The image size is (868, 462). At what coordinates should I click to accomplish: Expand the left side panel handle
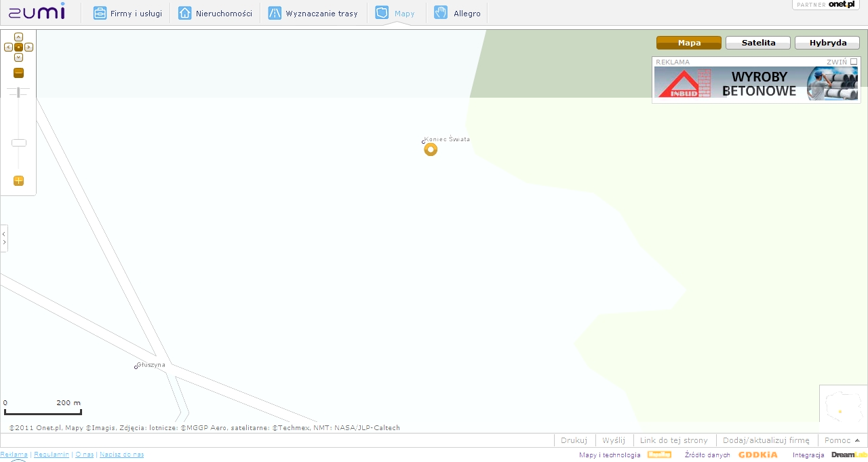[4, 238]
